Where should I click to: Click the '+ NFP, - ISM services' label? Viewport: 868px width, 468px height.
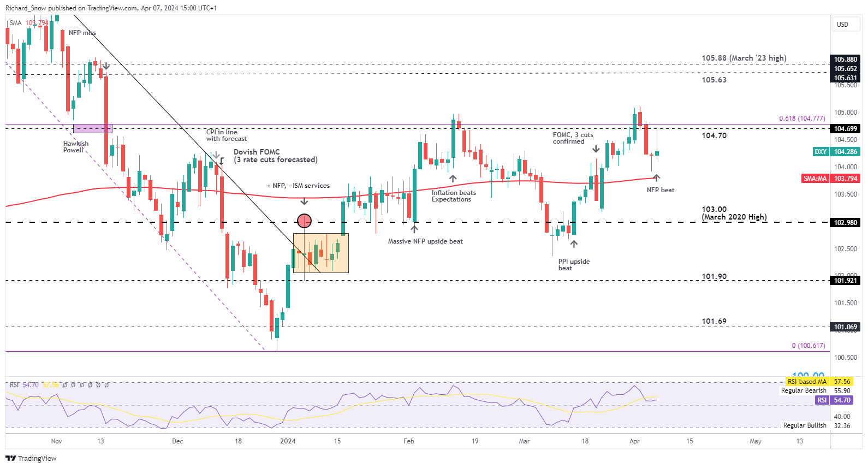298,186
